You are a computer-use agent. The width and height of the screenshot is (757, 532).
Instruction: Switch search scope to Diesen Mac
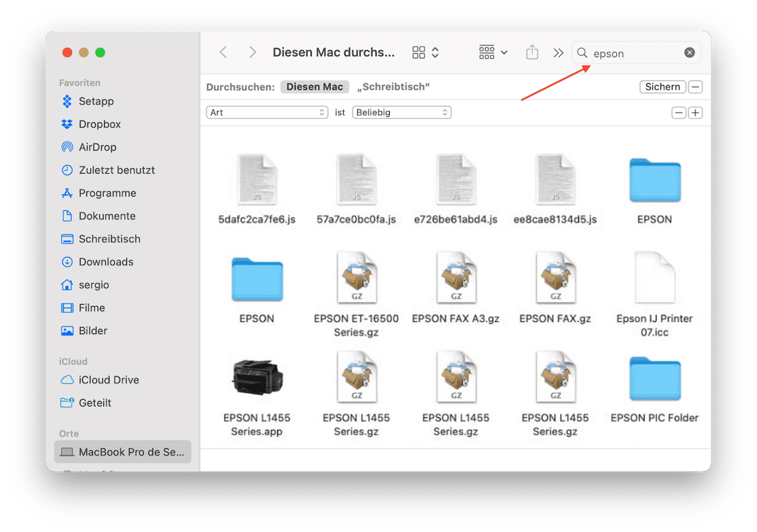[x=314, y=87]
